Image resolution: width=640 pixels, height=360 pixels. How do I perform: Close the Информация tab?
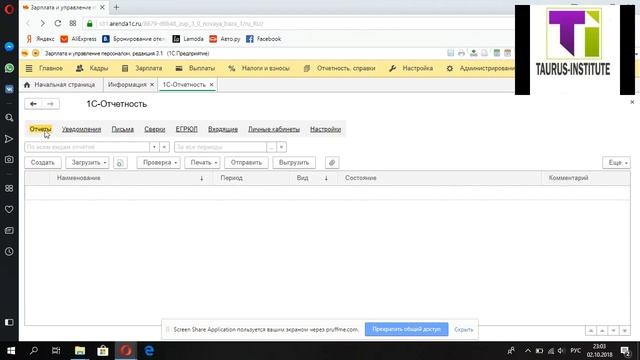pyautogui.click(x=152, y=84)
